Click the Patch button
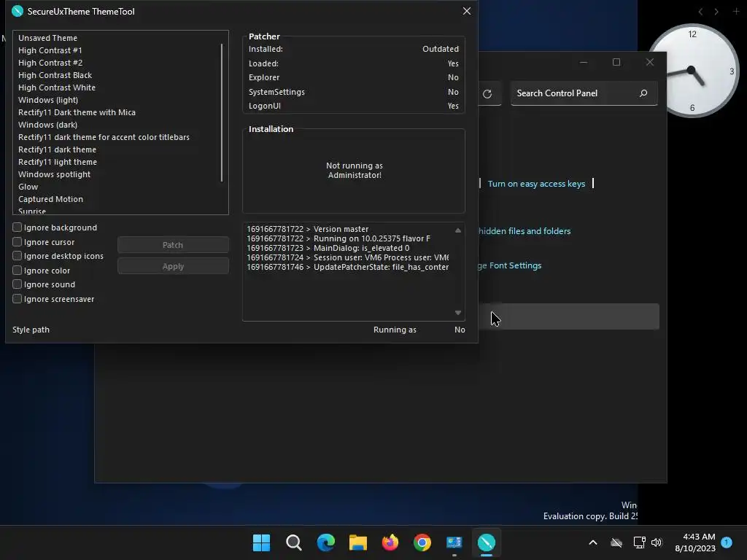The width and height of the screenshot is (747, 560). coord(173,245)
